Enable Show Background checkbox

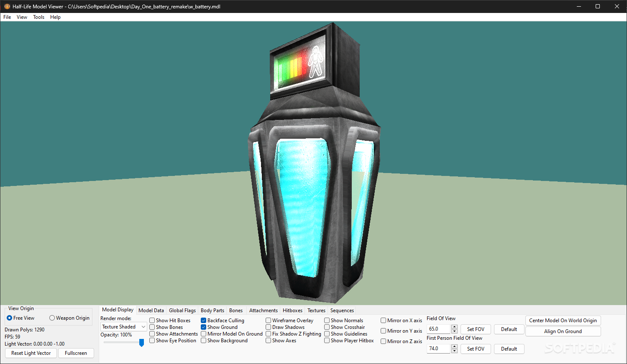pyautogui.click(x=224, y=340)
